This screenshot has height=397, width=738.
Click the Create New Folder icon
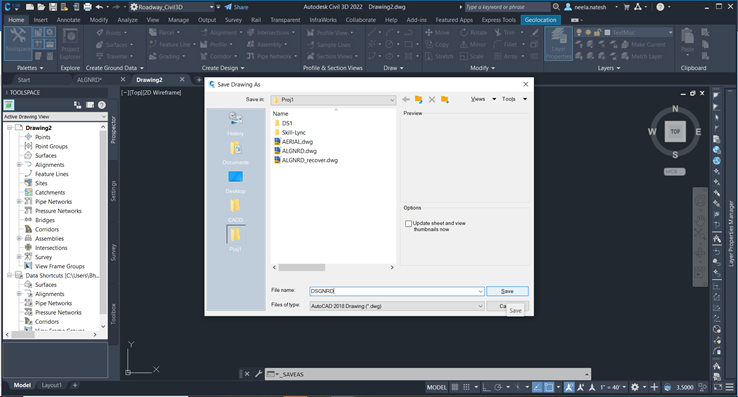(x=445, y=99)
